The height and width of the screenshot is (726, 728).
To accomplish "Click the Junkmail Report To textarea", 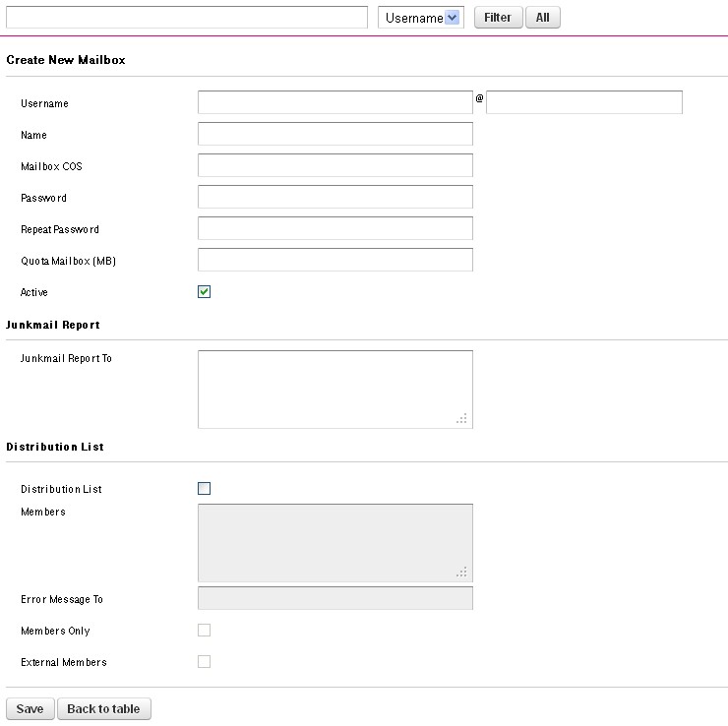I will click(x=335, y=390).
